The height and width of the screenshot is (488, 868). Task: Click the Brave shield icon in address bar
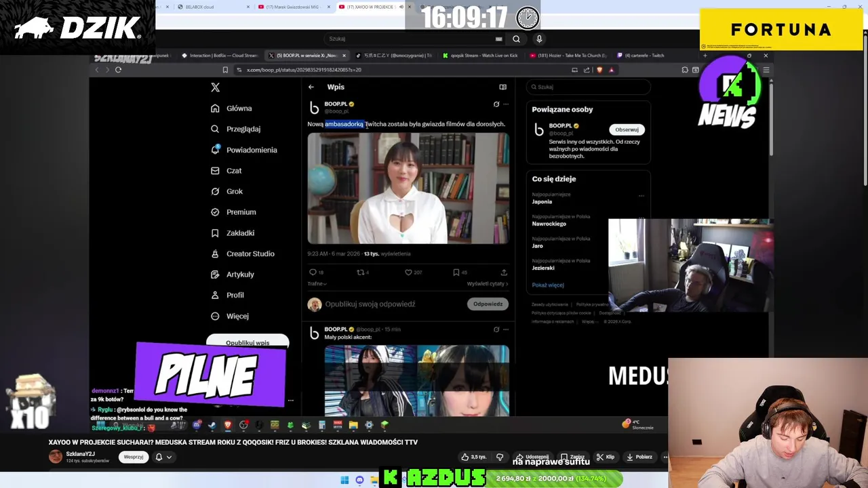(599, 70)
